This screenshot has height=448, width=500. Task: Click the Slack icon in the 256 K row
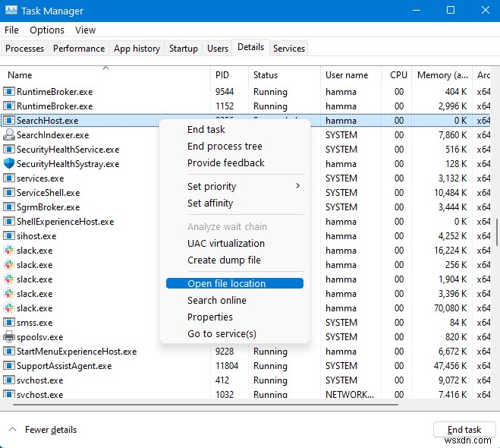(9, 265)
